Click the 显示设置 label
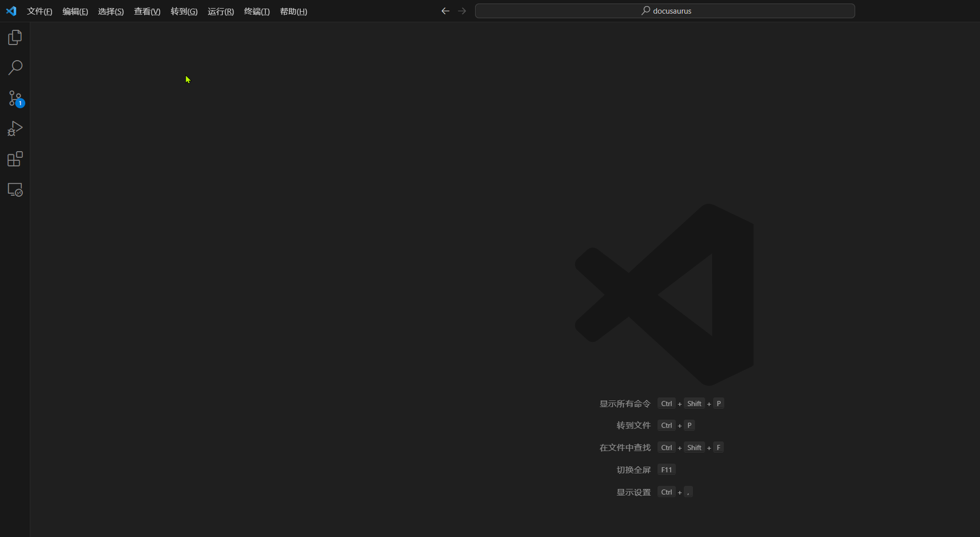Screen dimensions: 980x537 [x=633, y=492]
